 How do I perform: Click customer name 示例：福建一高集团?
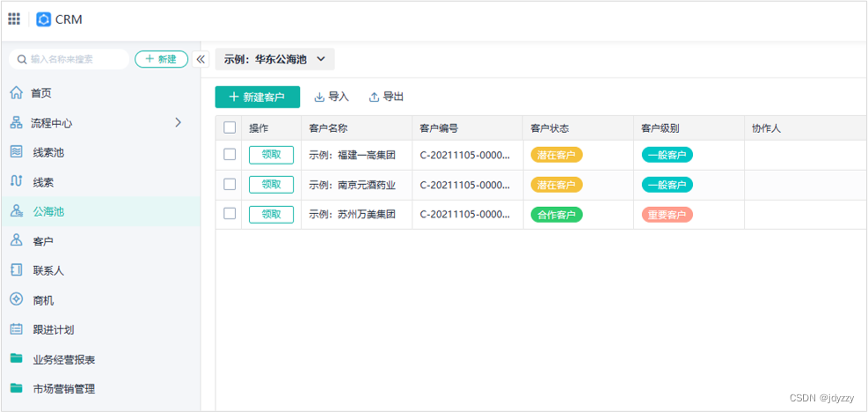coord(352,155)
